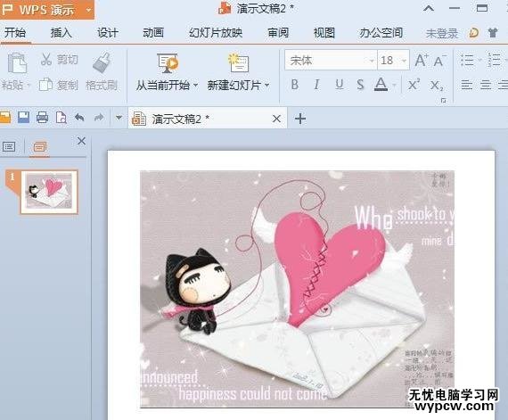Image resolution: width=508 pixels, height=420 pixels.
Task: Open the 审阅 ribbon tab
Action: 278,33
